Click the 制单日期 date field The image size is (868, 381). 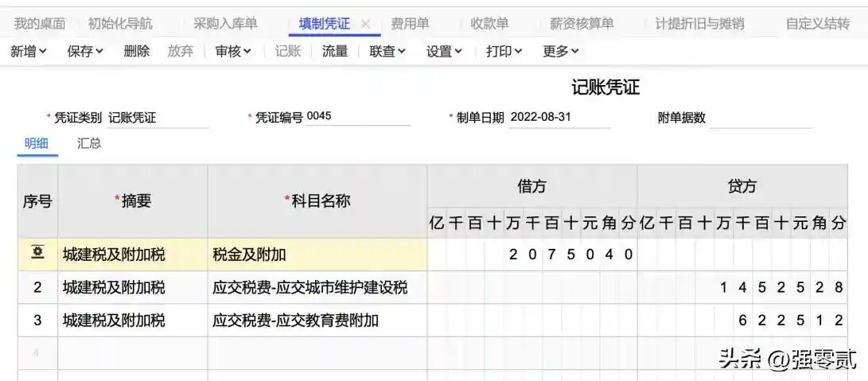pyautogui.click(x=559, y=117)
